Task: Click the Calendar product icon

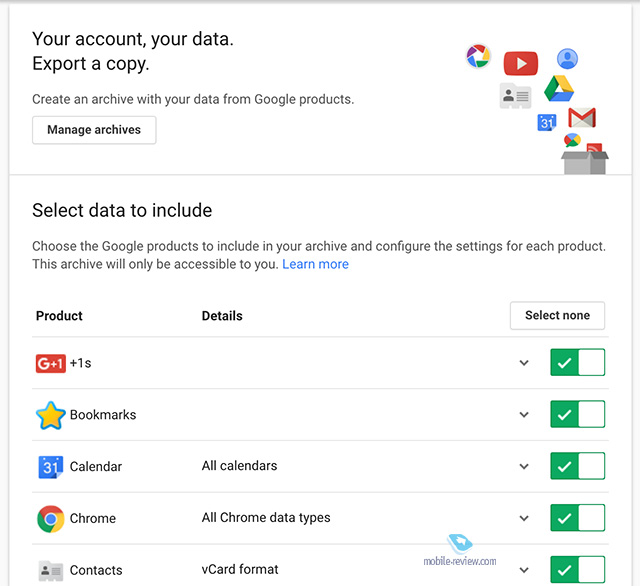Action: coord(50,466)
